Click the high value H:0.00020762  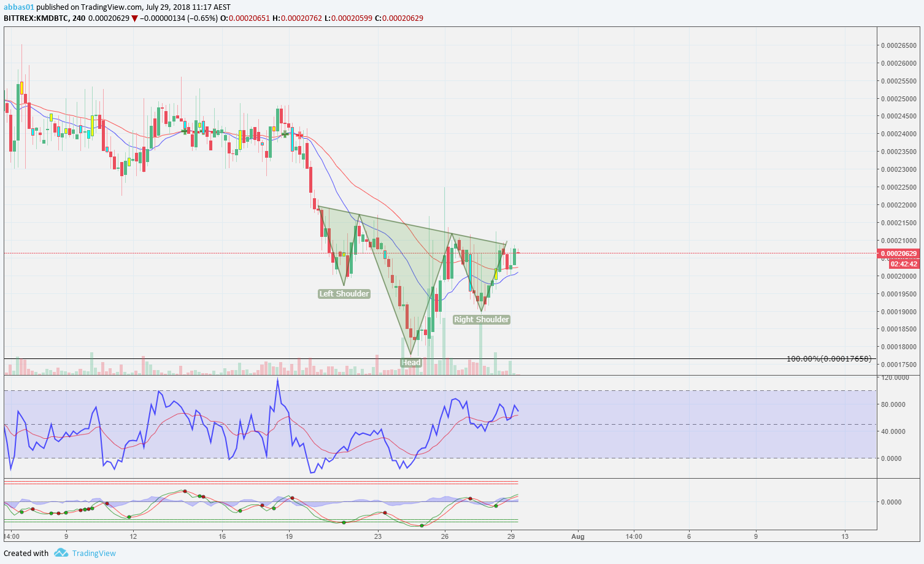coord(297,18)
